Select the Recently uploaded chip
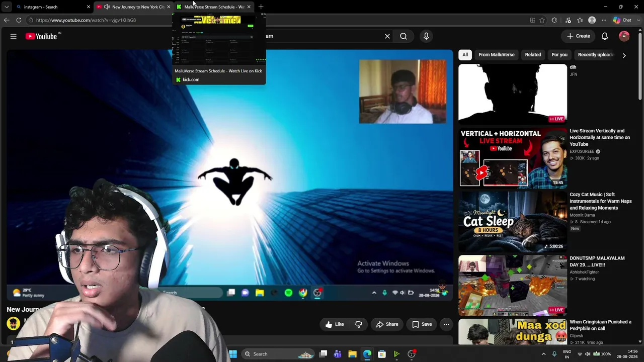Screen dimensions: 644x362 596,55
